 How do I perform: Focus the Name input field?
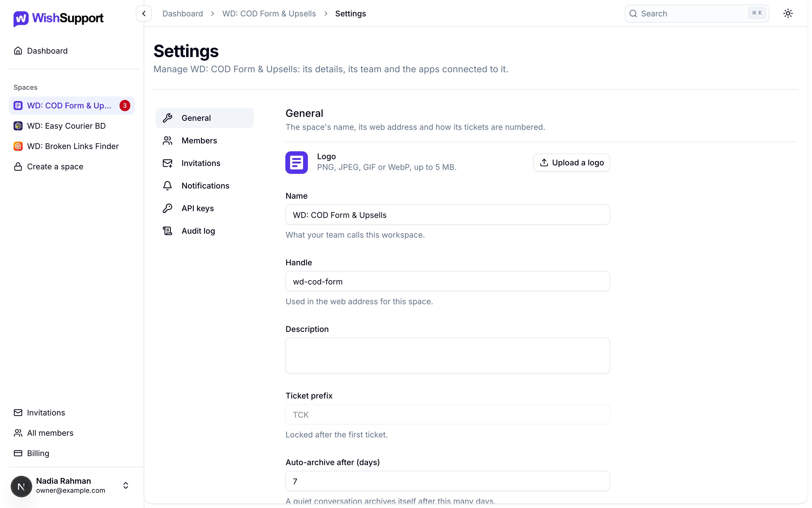coord(448,215)
